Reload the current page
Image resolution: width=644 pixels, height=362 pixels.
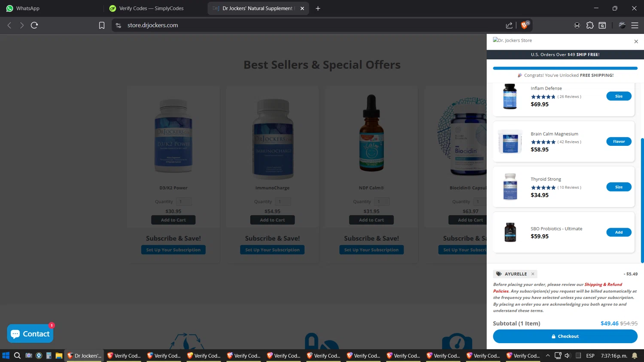(x=34, y=25)
